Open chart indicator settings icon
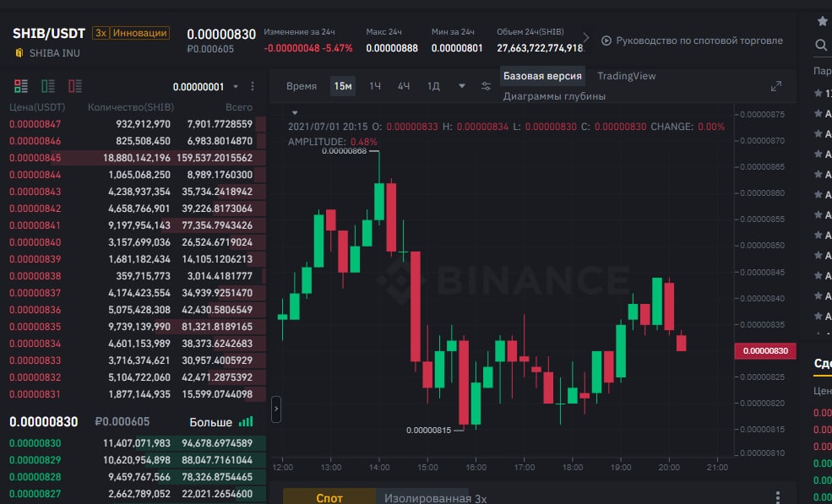Image resolution: width=832 pixels, height=504 pixels. 486,86
